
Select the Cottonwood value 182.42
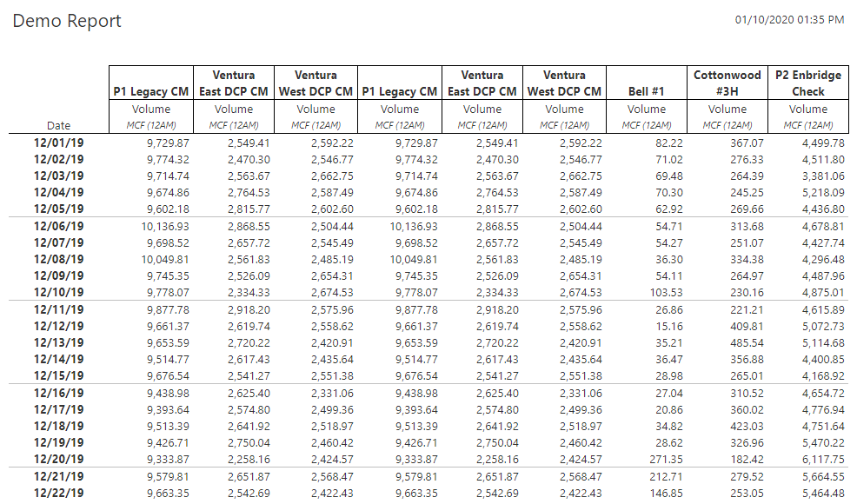[747, 460]
